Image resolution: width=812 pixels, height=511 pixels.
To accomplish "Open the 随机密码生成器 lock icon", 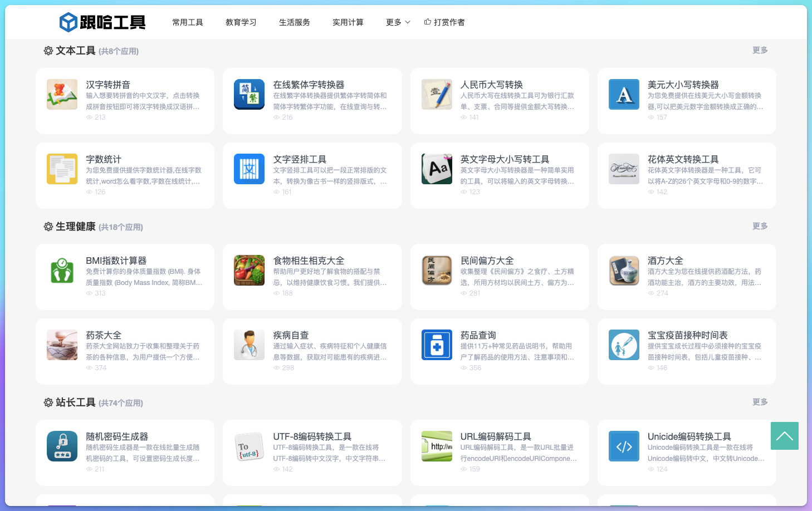I will (x=62, y=446).
